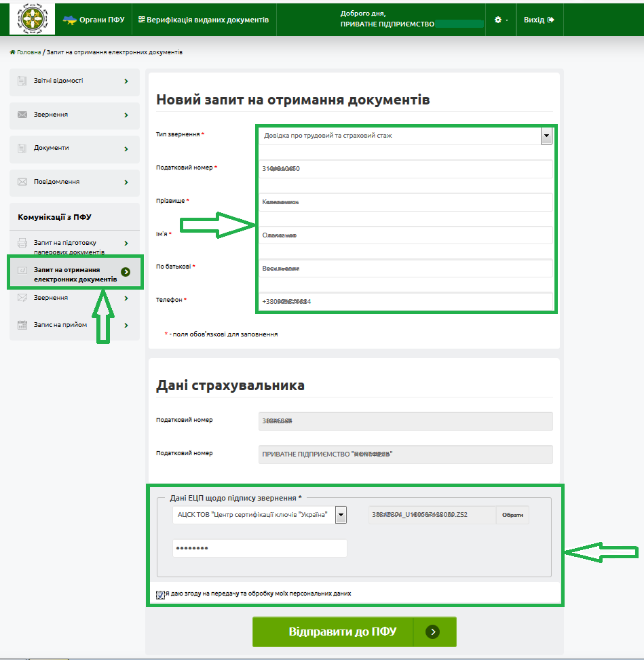Click the Обрати key file button
This screenshot has height=660, width=644.
tap(512, 515)
